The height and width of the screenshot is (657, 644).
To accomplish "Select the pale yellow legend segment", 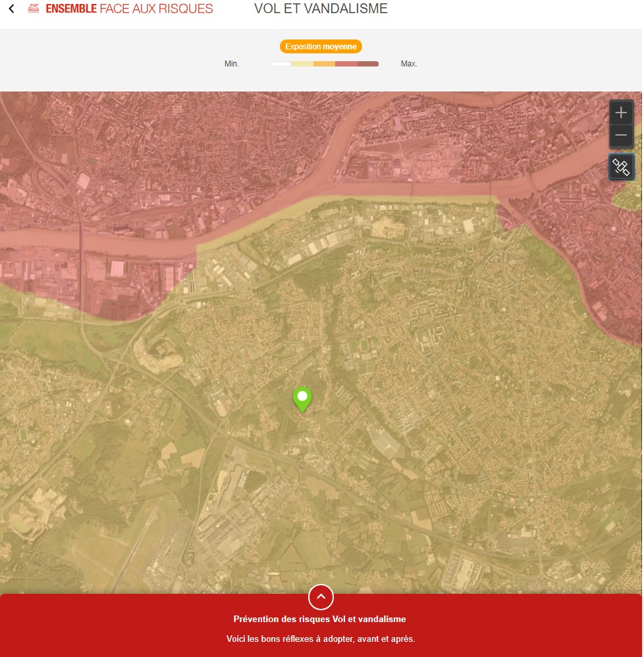I will pos(302,64).
